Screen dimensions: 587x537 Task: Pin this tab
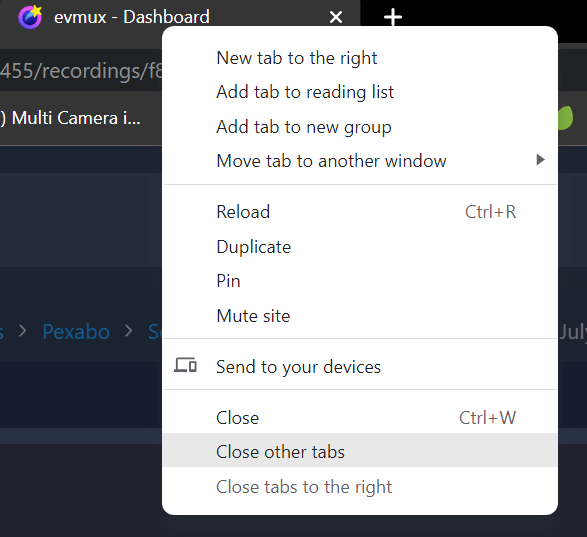tap(360, 281)
